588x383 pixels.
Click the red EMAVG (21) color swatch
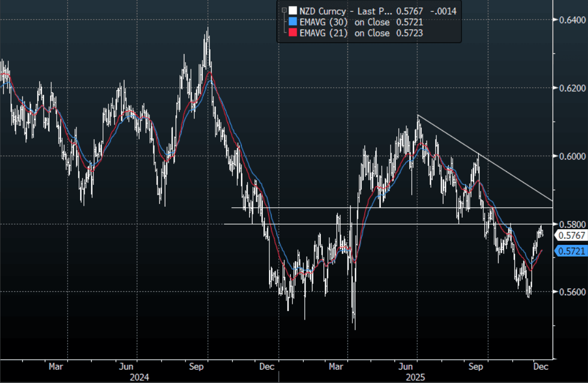[293, 33]
